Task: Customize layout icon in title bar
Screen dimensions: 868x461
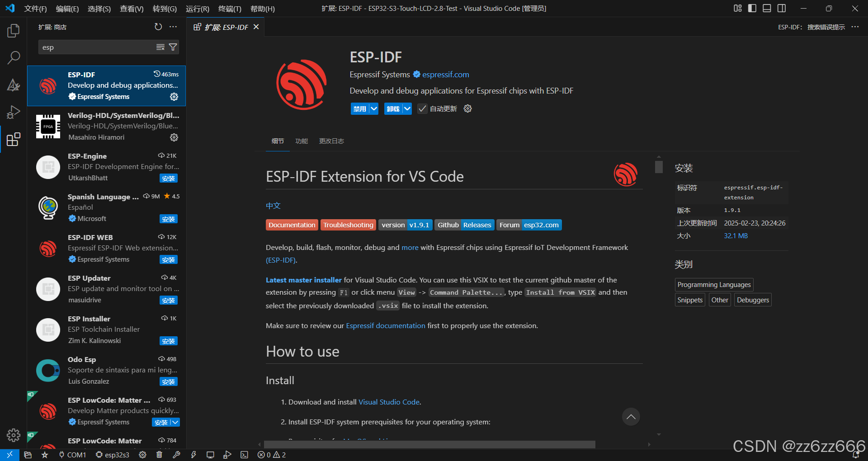Action: point(738,8)
